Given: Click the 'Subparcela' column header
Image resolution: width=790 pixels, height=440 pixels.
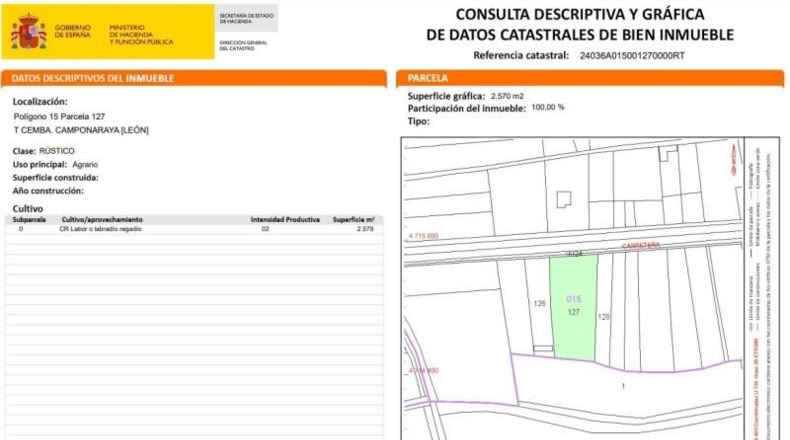Looking at the screenshot, I should (x=29, y=220).
